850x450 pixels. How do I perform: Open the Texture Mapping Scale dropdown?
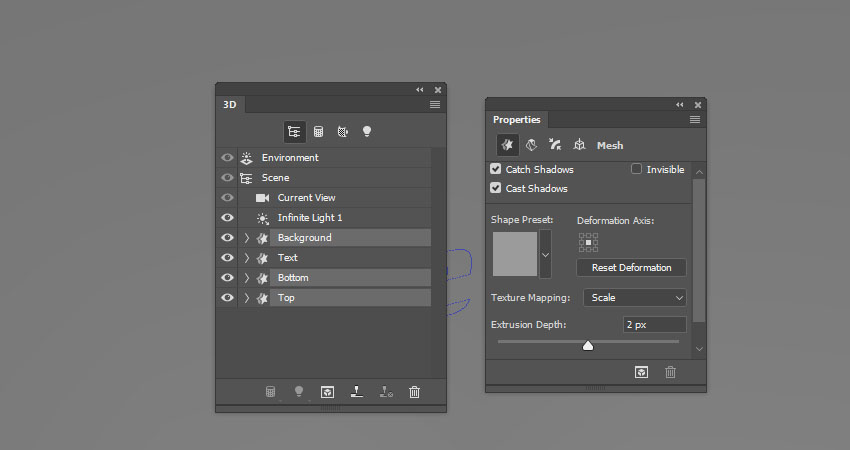635,298
